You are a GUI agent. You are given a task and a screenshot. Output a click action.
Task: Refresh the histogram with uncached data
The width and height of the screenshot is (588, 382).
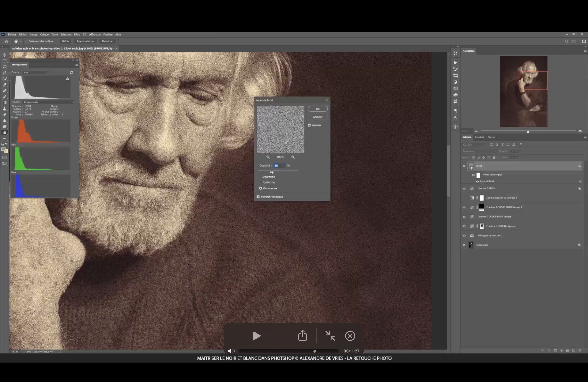click(71, 73)
